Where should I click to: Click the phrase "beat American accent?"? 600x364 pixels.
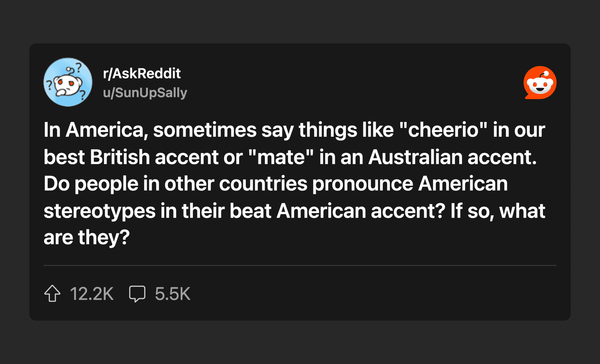pyautogui.click(x=337, y=211)
